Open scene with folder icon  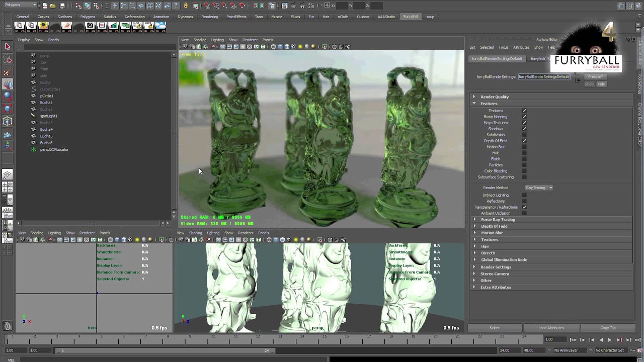pos(53,6)
